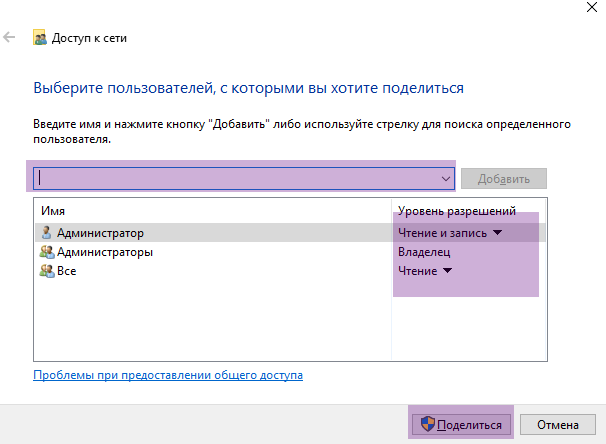Click the Имя column header

click(x=53, y=211)
